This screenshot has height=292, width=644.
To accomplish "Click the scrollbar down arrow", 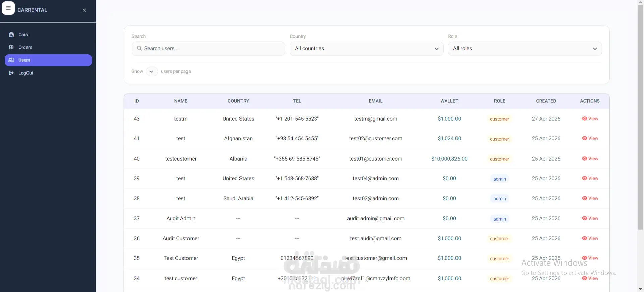I will (640, 289).
